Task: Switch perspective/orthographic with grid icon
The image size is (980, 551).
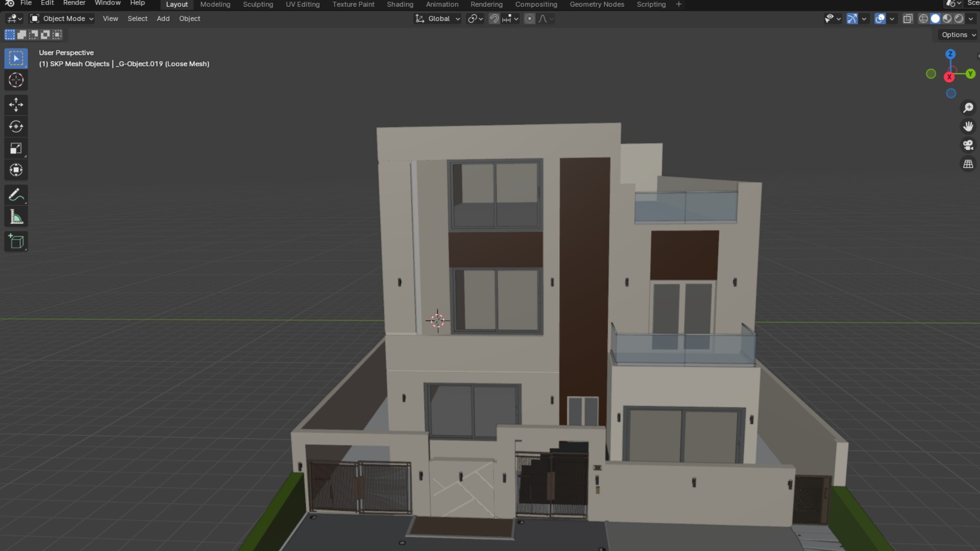Action: (x=968, y=164)
